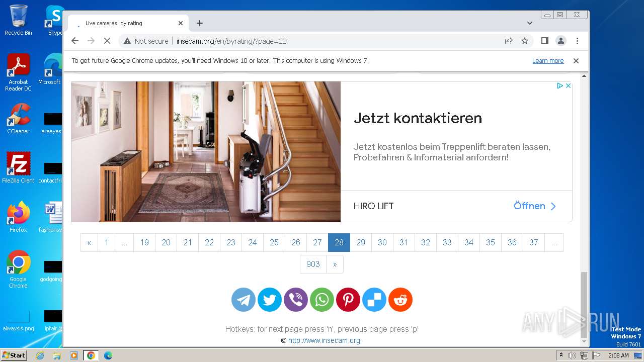Open the Jetzt kontaktieren ad headline

(x=418, y=118)
